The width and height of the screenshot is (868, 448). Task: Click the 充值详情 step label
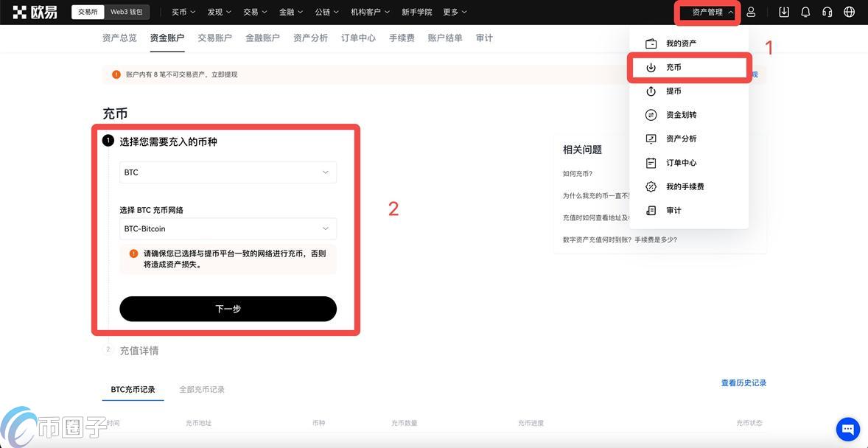coord(139,351)
